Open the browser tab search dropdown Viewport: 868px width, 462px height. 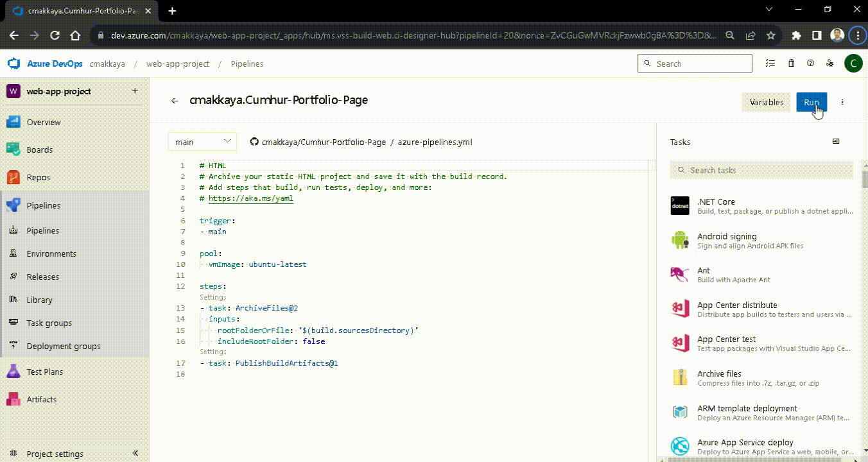(768, 10)
